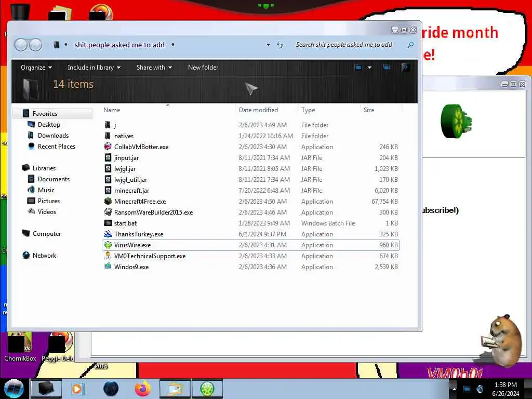The height and width of the screenshot is (399, 532).
Task: Click the 67,754 KB size cell
Action: tap(385, 201)
